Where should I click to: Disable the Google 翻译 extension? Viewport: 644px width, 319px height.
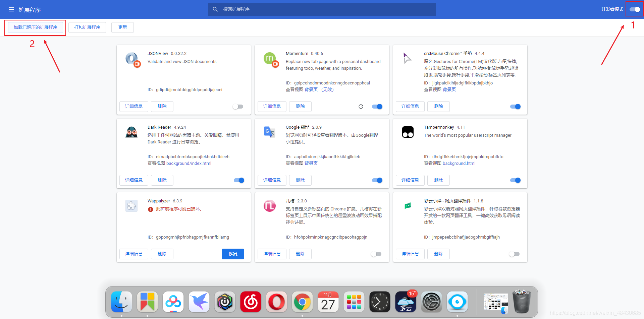377,180
